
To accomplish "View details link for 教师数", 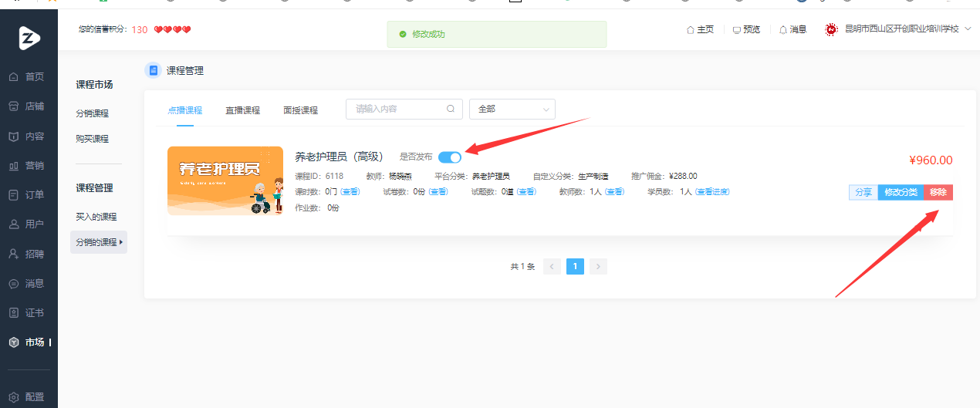I will click(x=614, y=191).
